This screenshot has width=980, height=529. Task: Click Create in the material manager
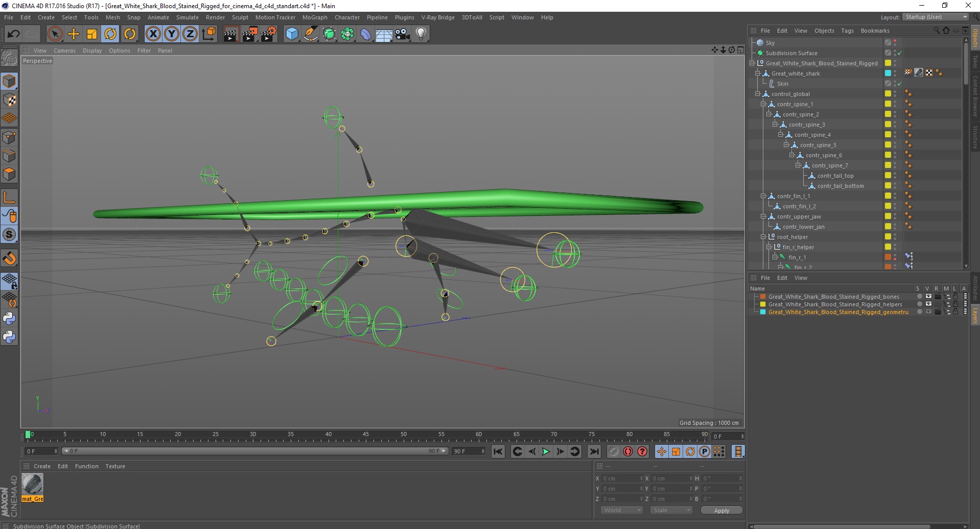tap(42, 466)
